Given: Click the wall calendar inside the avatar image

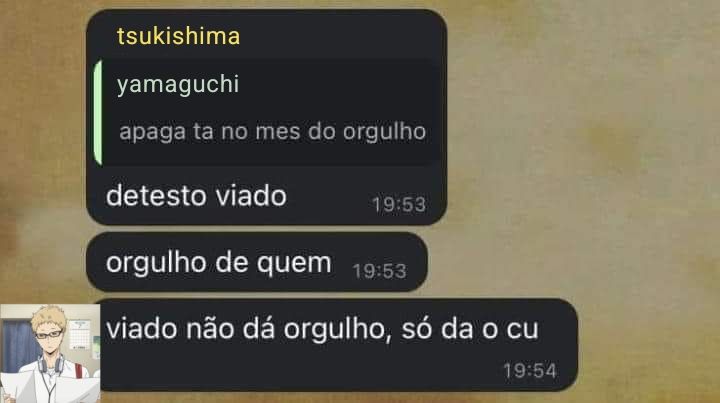Looking at the screenshot, I should [x=80, y=335].
